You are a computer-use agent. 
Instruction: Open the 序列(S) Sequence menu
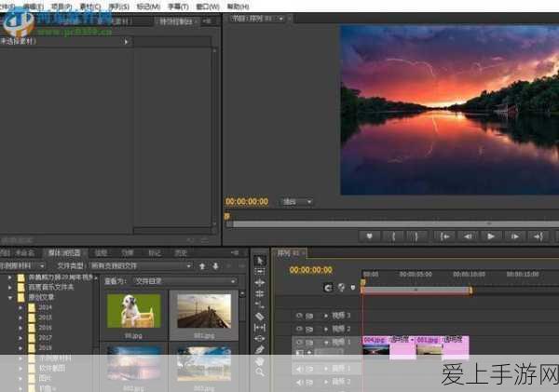(118, 7)
